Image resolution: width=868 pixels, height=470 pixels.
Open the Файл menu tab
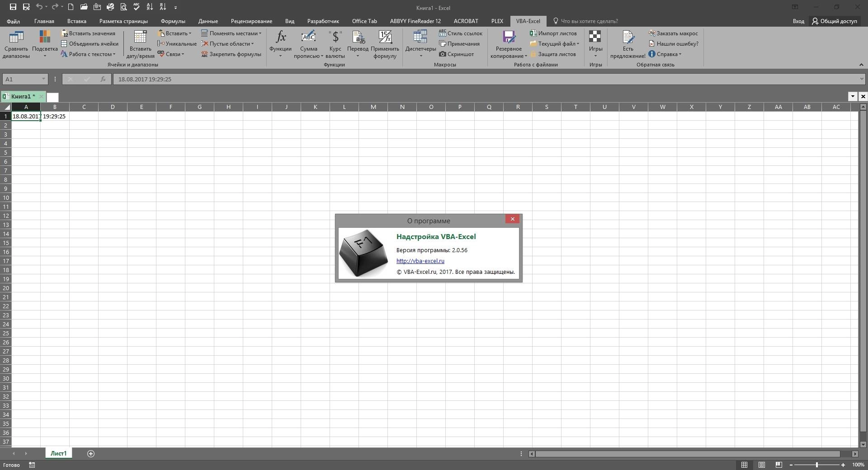tap(13, 21)
